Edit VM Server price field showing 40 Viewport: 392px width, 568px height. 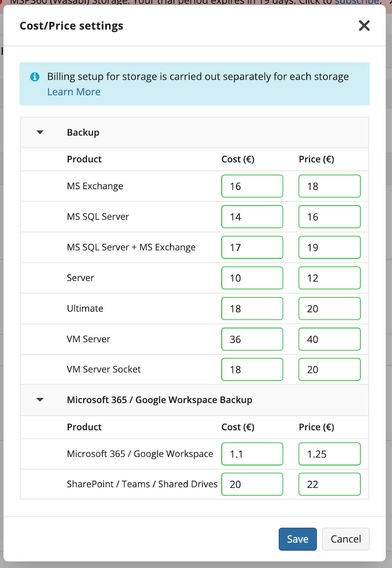click(330, 339)
